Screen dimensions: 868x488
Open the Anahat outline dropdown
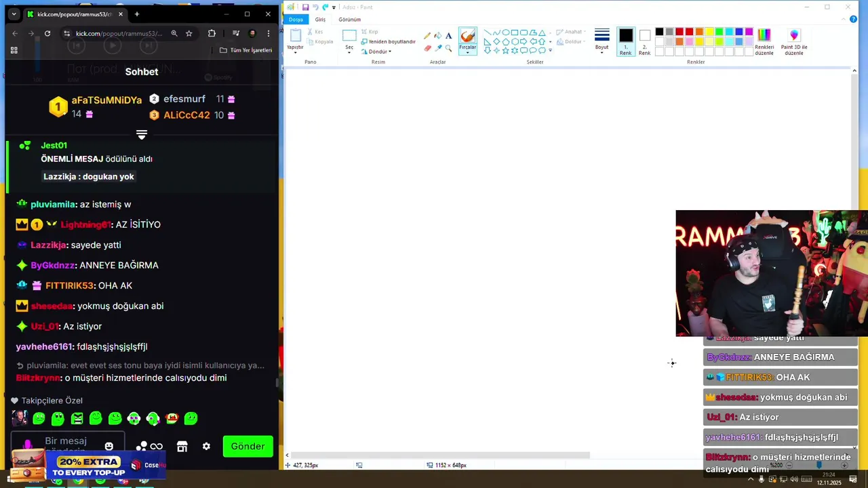coord(572,32)
